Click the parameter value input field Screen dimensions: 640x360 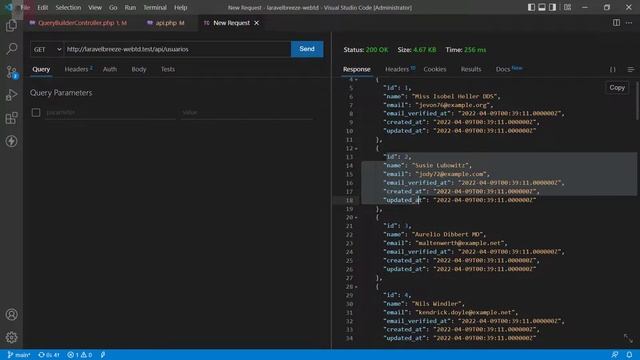(247, 112)
